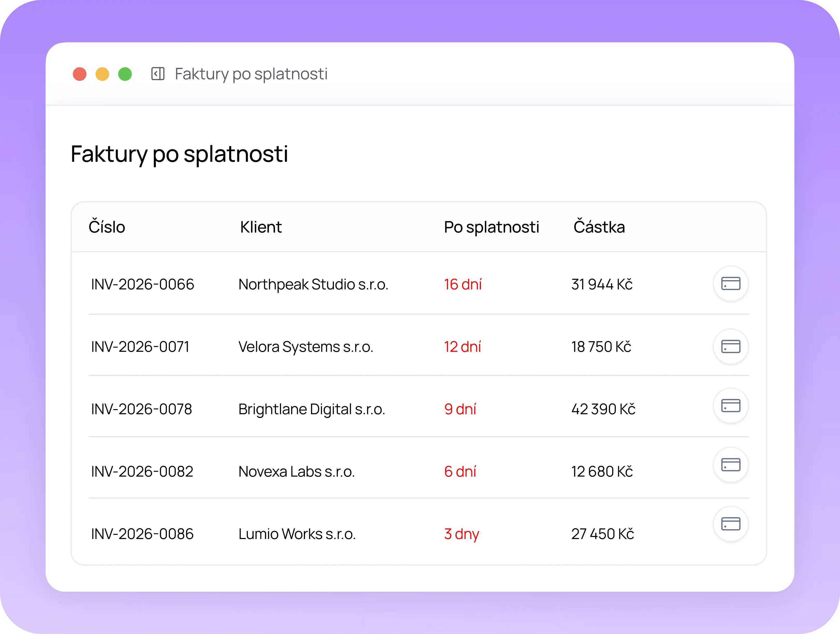The image size is (840, 634).
Task: Select invoice number INV-2026-0066
Action: click(142, 284)
